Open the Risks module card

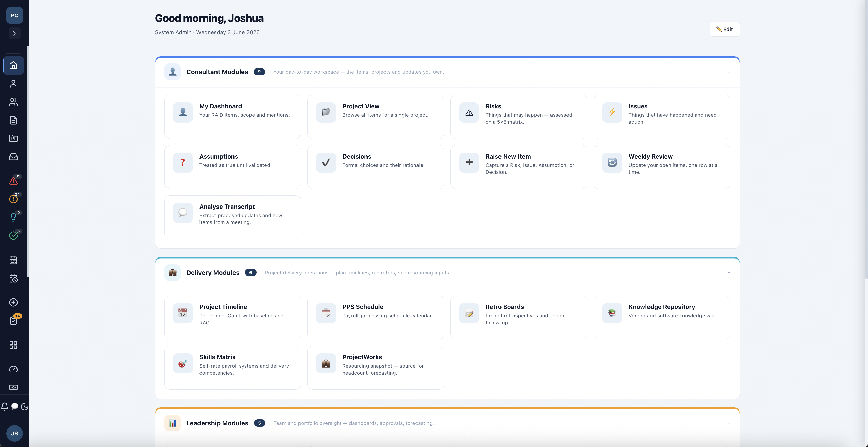point(519,116)
